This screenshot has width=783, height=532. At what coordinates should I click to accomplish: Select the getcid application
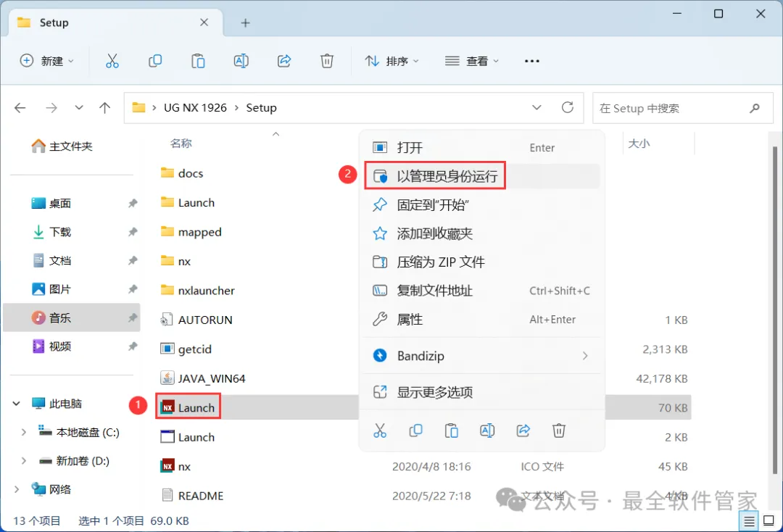pos(186,349)
